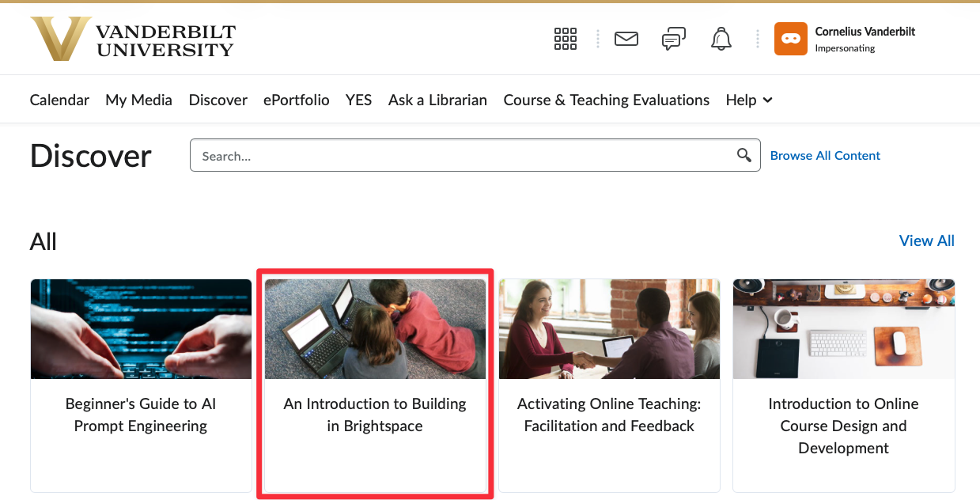This screenshot has height=500, width=980.
Task: Open Beginner's Guide to AI Prompt Engineering card
Action: [141, 415]
